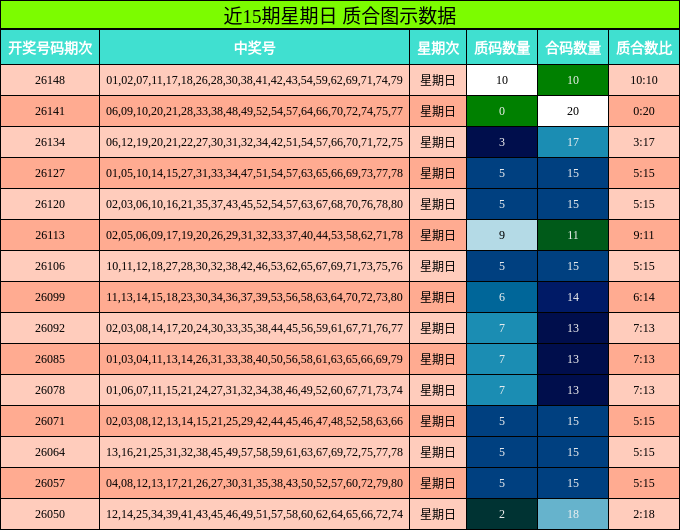Click composite count 17 in row 26134
The height and width of the screenshot is (530, 680).
point(573,142)
